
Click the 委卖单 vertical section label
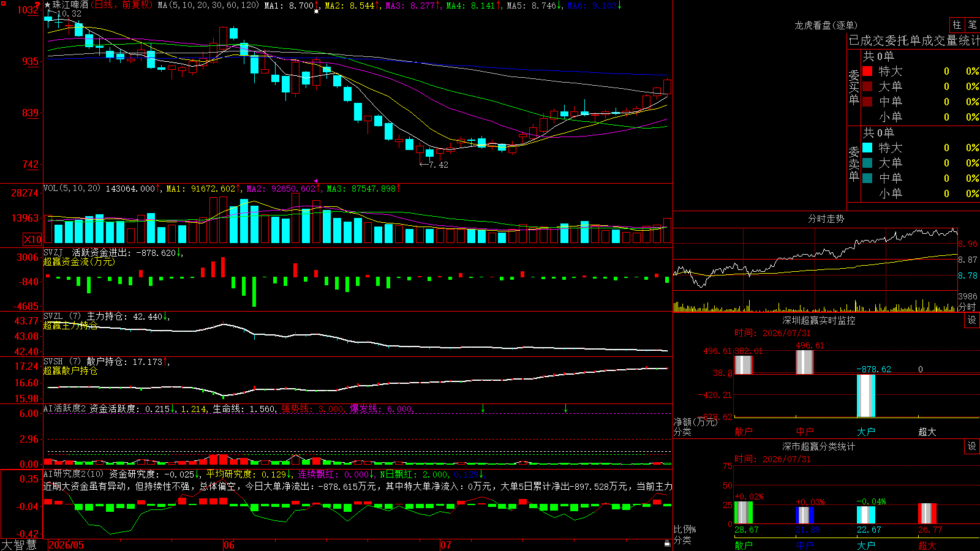tap(854, 163)
